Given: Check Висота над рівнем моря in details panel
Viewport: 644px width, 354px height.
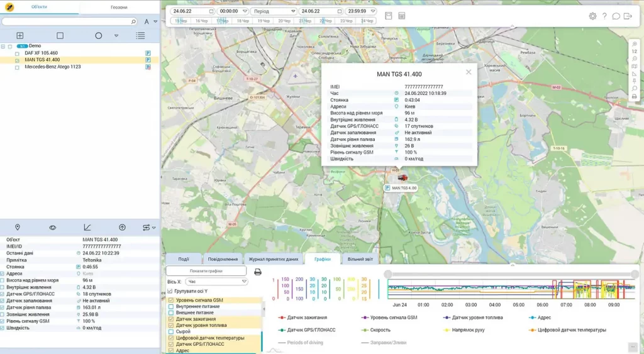Looking at the screenshot, I should [x=3, y=280].
